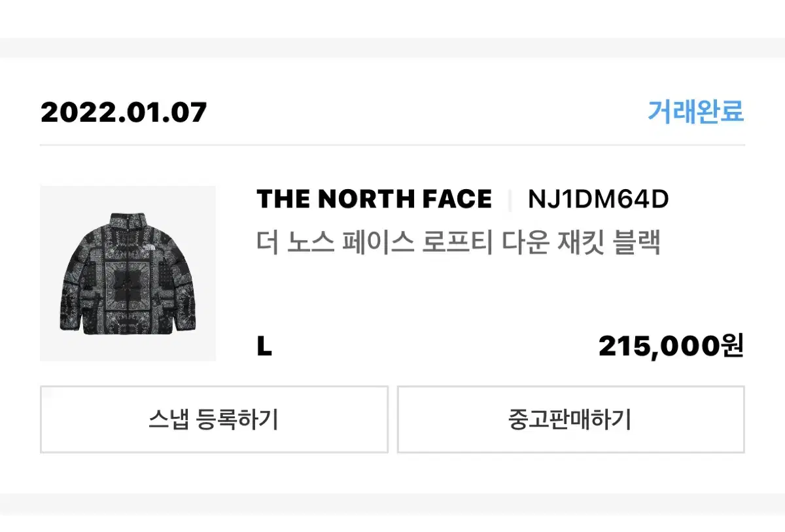Tap the 215,000원 price text
The image size is (785, 532).
click(671, 346)
